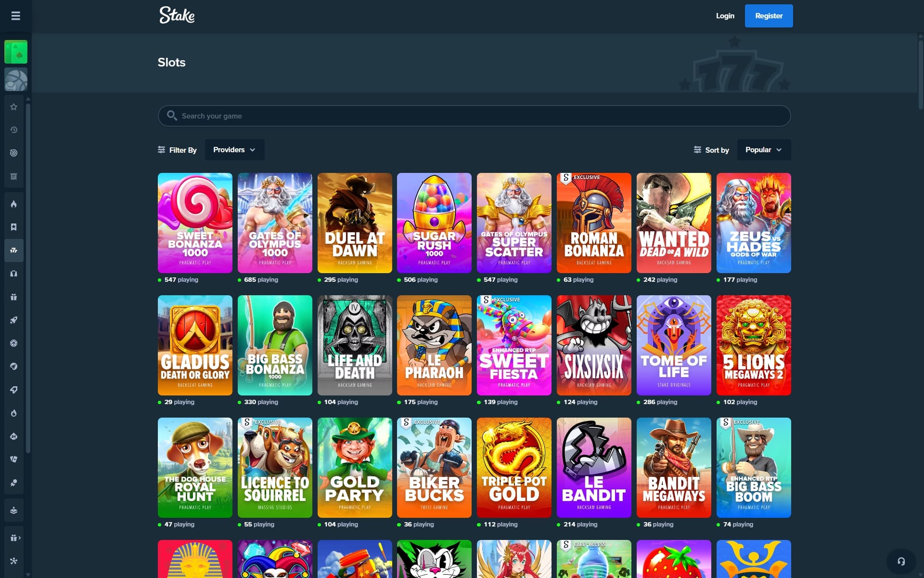Screen dimensions: 924x578
Task: Click the green Casino cards icon
Action: (x=16, y=52)
